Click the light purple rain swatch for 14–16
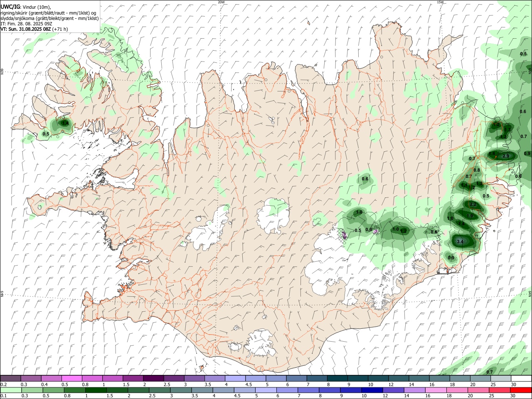The width and height of the screenshot is (532, 399). coord(414,390)
